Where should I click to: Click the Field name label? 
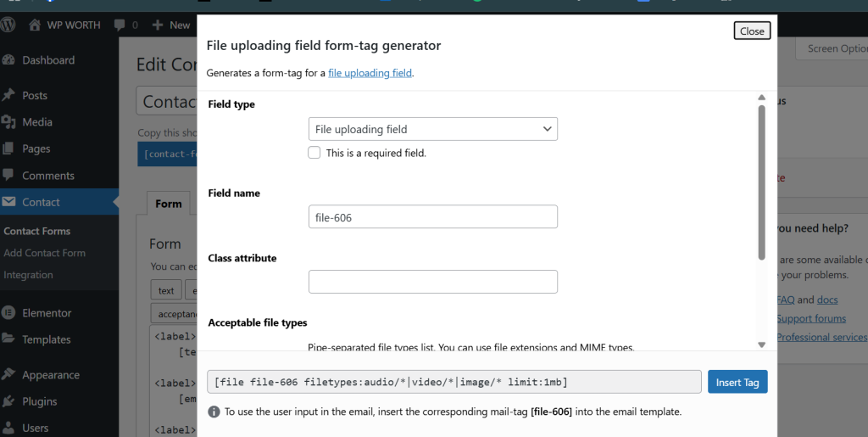pyautogui.click(x=234, y=193)
